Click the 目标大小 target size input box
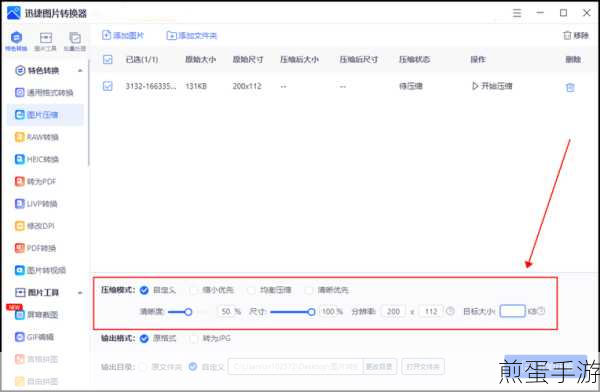The width and height of the screenshot is (600, 392). 512,311
